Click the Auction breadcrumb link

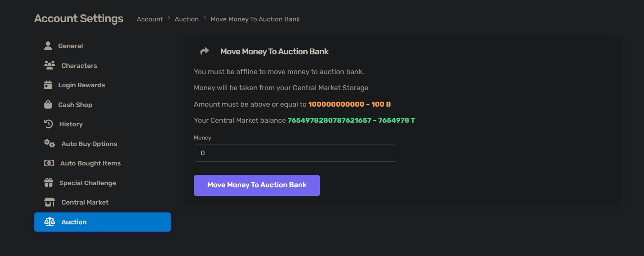[x=187, y=19]
